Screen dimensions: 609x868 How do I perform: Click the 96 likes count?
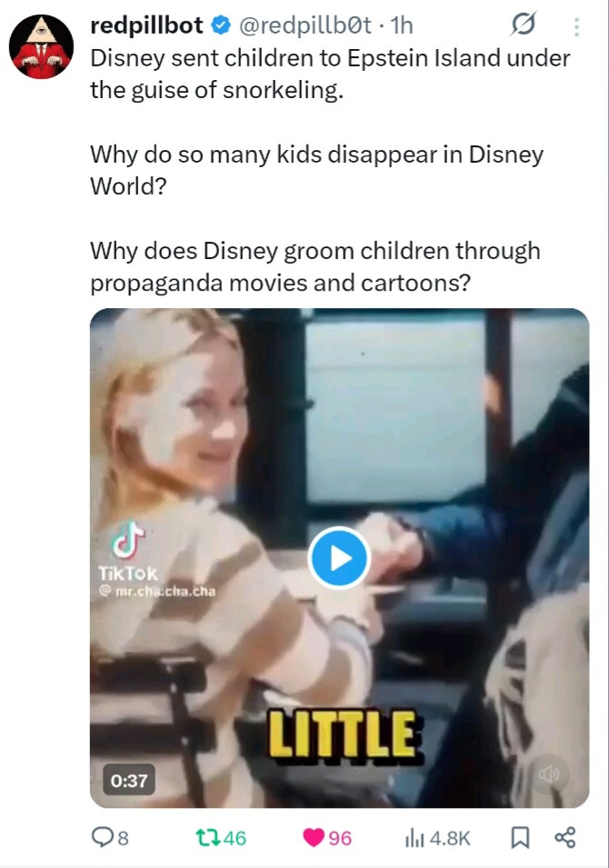(x=341, y=838)
